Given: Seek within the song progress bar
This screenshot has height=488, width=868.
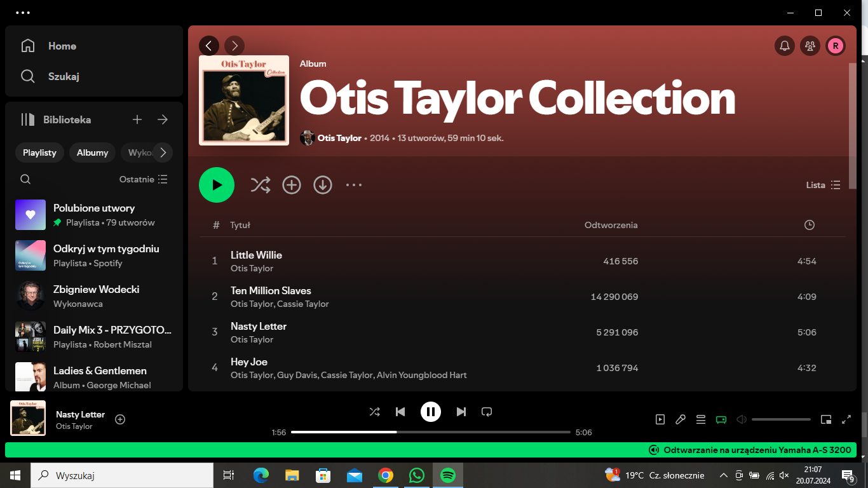Looking at the screenshot, I should point(431,432).
